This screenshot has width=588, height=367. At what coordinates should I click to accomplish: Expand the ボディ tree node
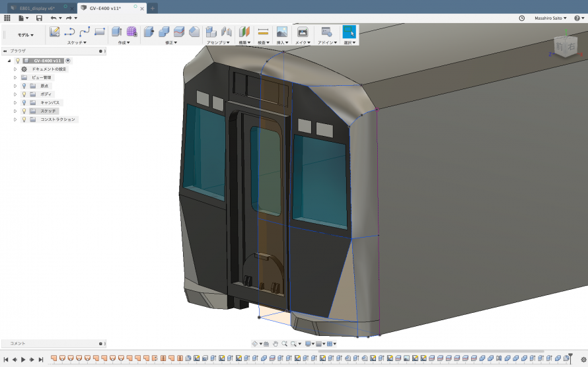(x=15, y=94)
